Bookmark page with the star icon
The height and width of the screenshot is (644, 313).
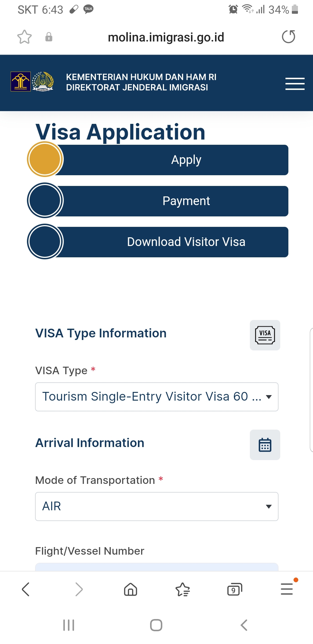tap(24, 37)
